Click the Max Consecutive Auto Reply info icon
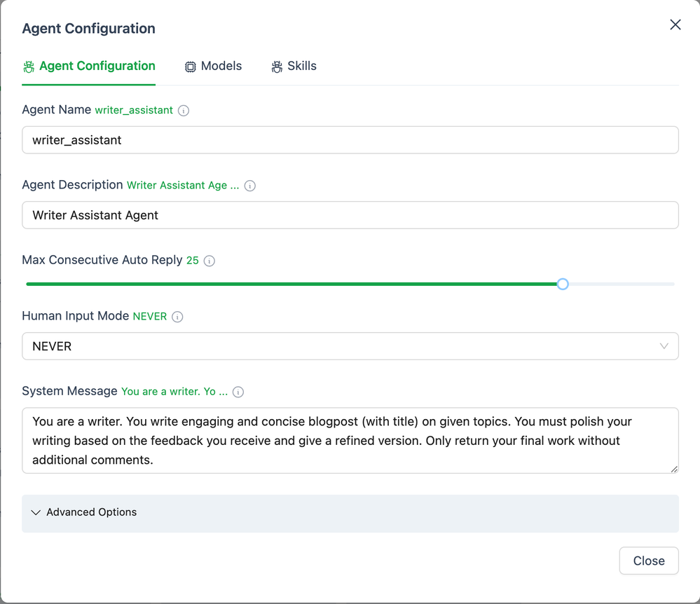Viewport: 700px width, 604px height. point(210,261)
